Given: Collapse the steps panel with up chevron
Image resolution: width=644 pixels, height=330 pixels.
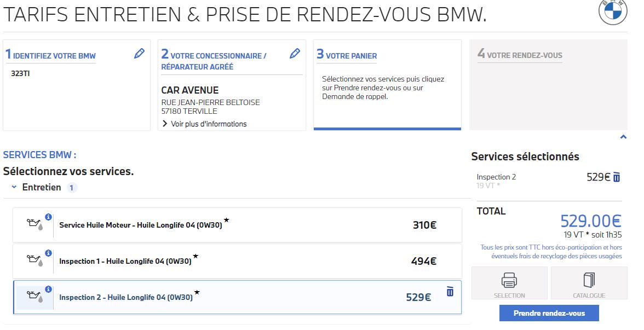Looking at the screenshot, I should pos(623,137).
